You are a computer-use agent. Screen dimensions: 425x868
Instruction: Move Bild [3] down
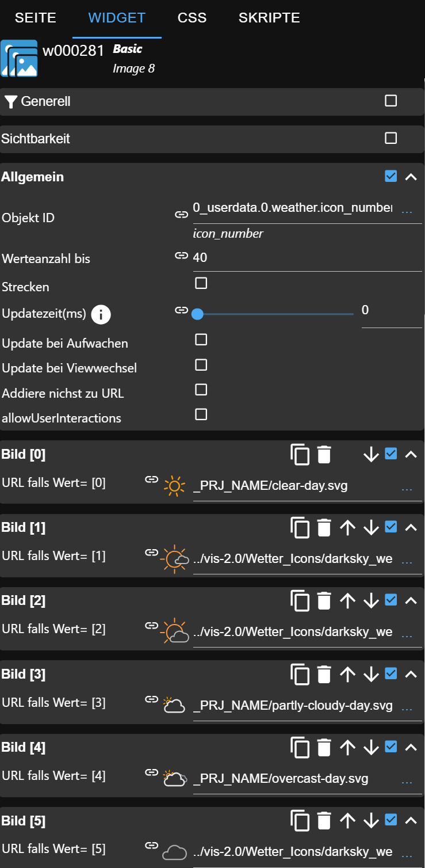tap(371, 674)
